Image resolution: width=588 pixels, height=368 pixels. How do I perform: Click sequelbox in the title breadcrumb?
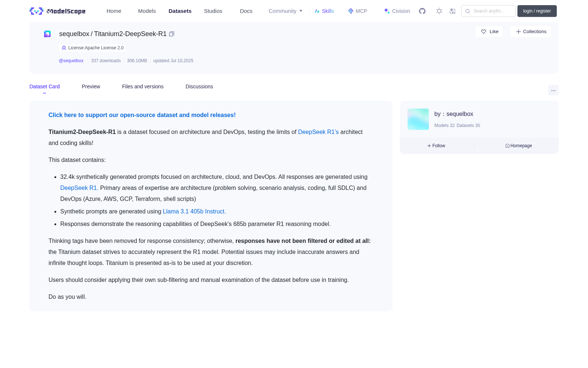tap(74, 34)
